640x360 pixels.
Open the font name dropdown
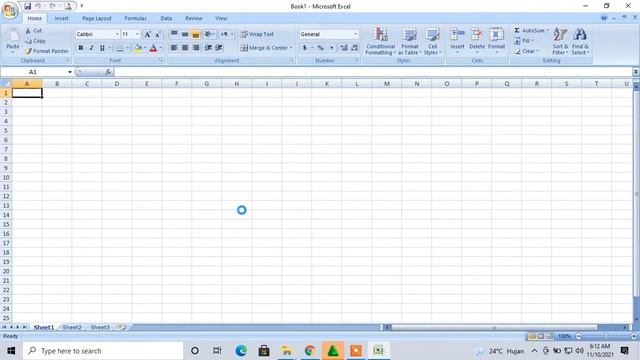point(117,34)
